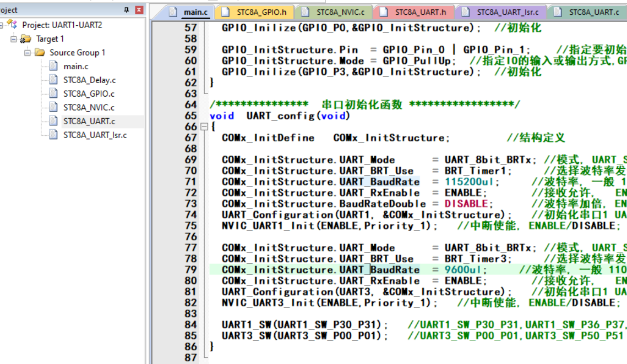Screen dimensions: 627x364
Task: Select STC8A_Delay.c in the project tree
Action: coord(89,80)
